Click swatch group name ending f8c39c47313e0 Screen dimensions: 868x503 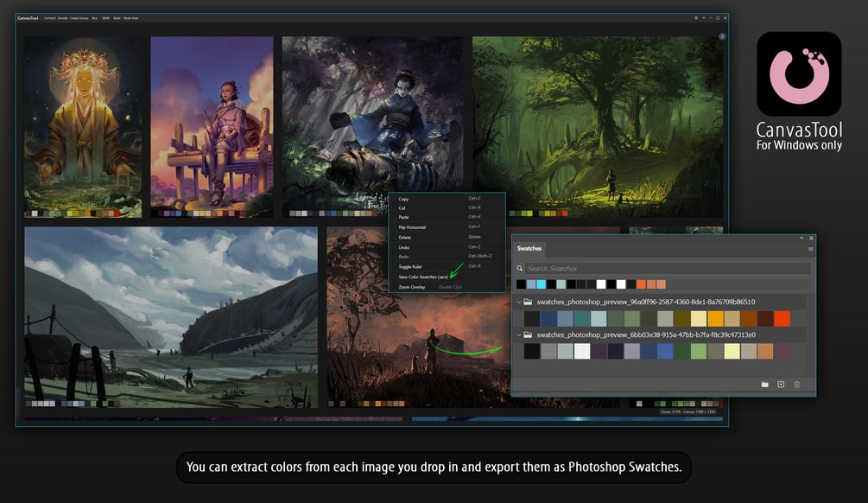point(646,334)
